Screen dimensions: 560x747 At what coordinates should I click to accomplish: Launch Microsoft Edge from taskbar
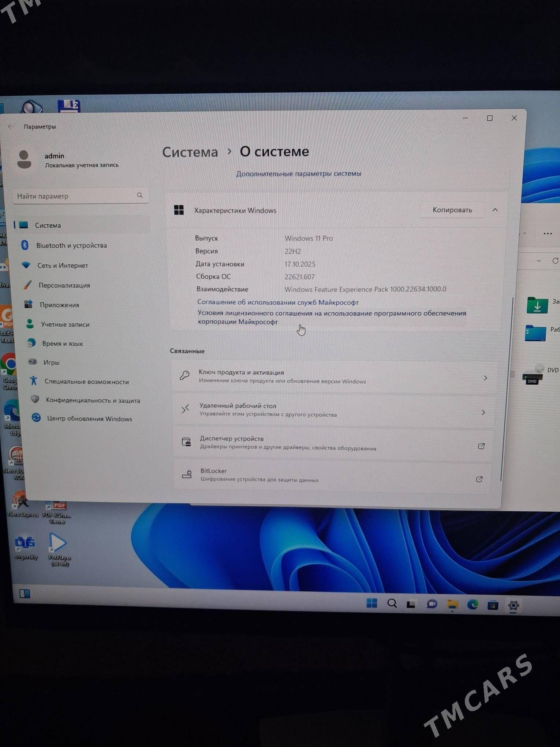pyautogui.click(x=473, y=605)
